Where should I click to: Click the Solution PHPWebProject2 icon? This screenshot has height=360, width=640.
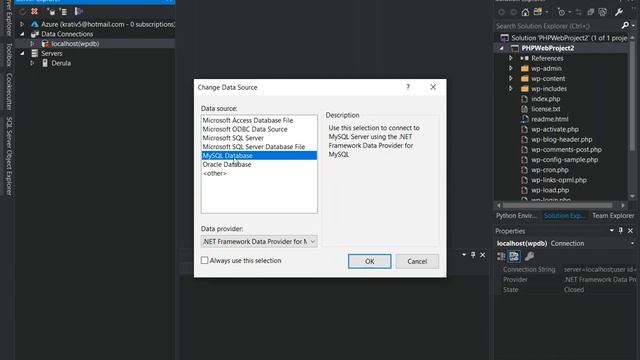point(504,38)
